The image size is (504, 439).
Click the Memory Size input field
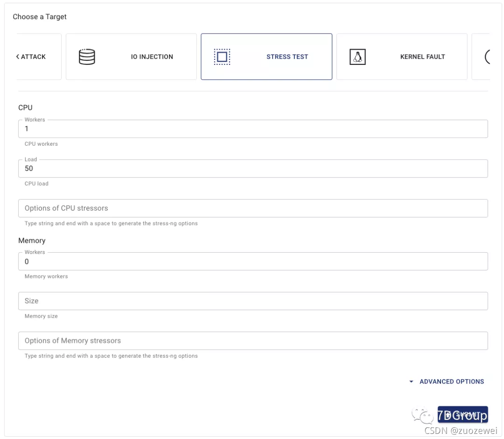pos(253,301)
